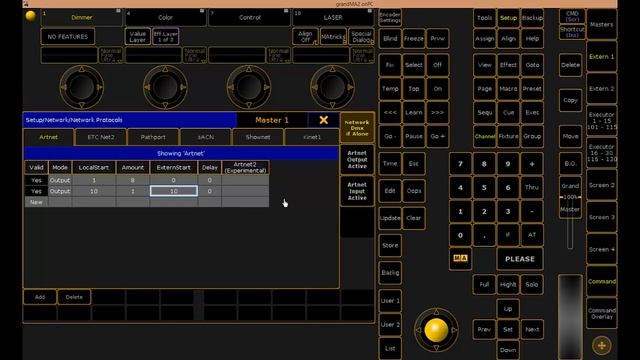Click the Grand Master fader at 100%
Image resolution: width=640 pixels, height=360 pixels.
570,197
